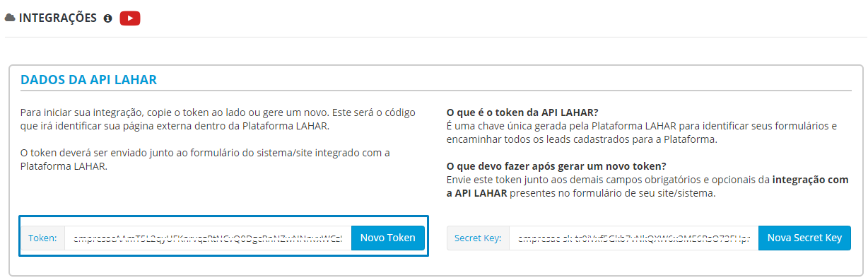
Task: Click the 'O que é o token da API LAHAR?' heading
Action: 523,112
